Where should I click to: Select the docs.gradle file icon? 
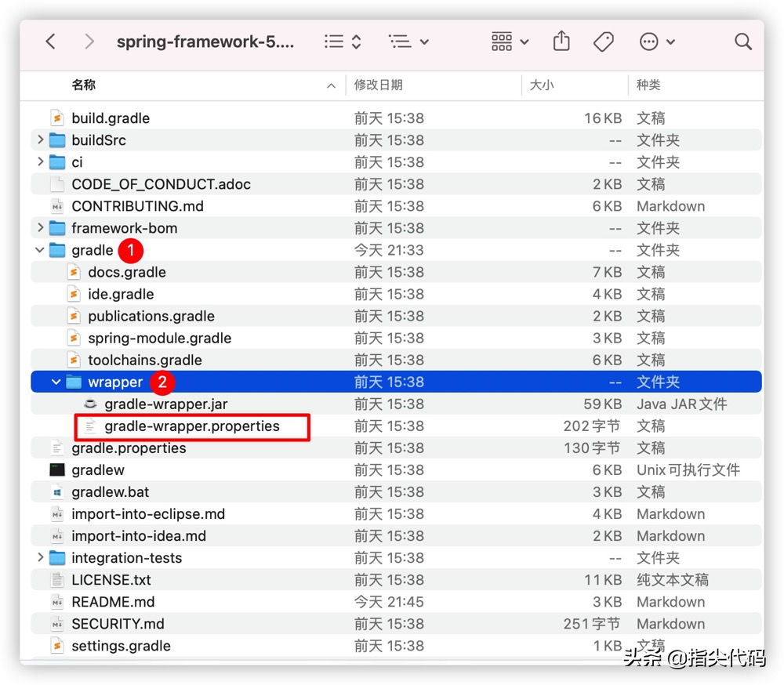[74, 272]
